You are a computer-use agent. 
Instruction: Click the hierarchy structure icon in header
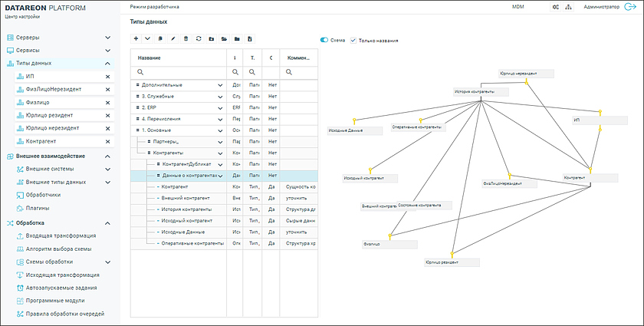(x=568, y=6)
